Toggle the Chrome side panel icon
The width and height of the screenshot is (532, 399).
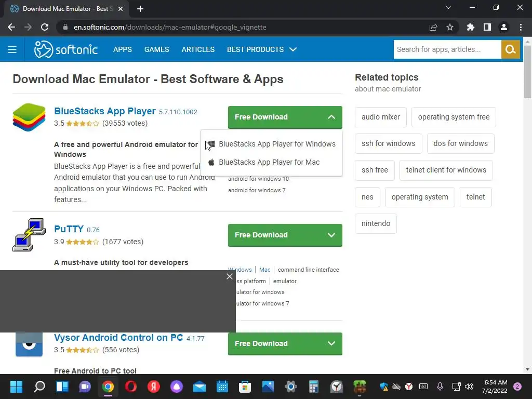(x=487, y=27)
